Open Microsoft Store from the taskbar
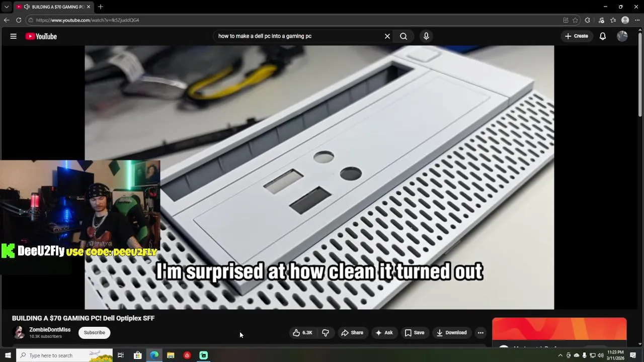 [x=137, y=355]
